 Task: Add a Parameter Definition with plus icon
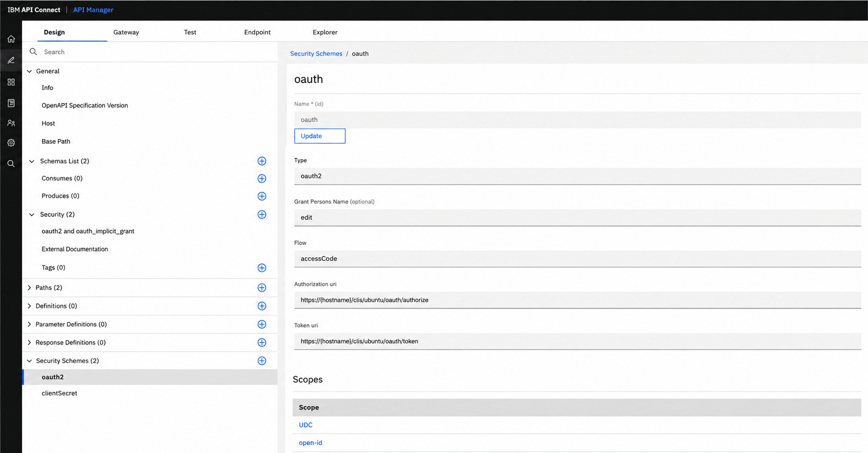(x=262, y=324)
